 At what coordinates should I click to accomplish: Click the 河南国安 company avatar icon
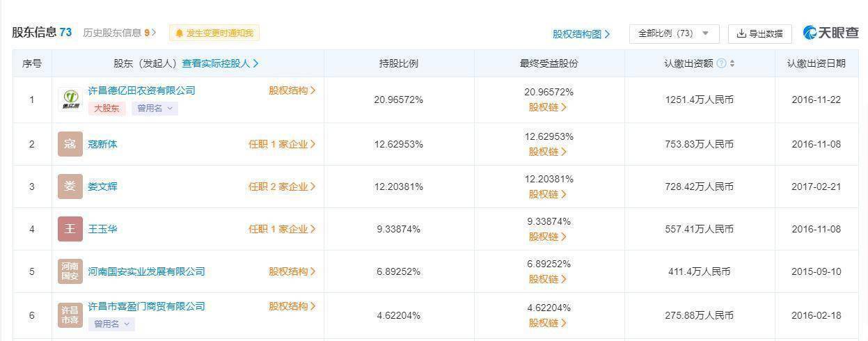click(70, 271)
